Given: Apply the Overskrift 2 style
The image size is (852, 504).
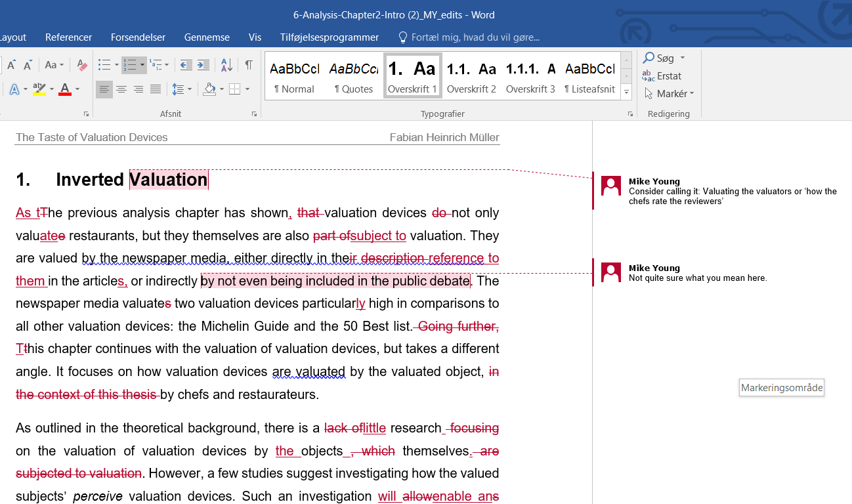Looking at the screenshot, I should point(471,76).
